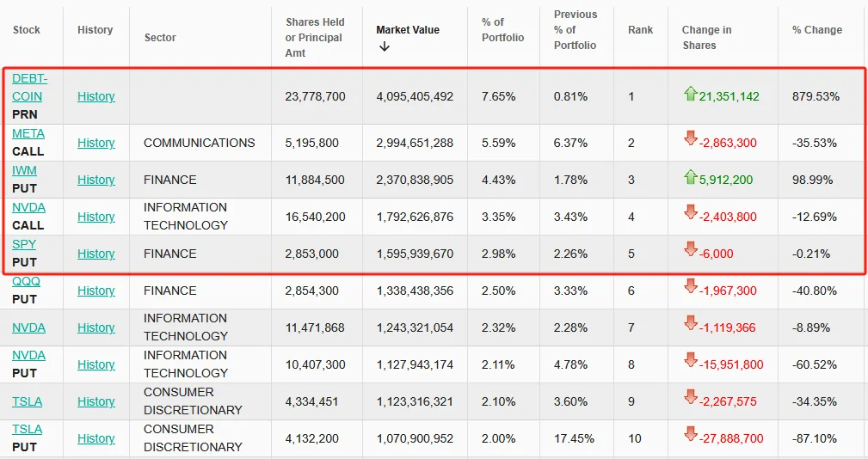
Task: Sort by the Change in Shares header
Action: (x=706, y=37)
